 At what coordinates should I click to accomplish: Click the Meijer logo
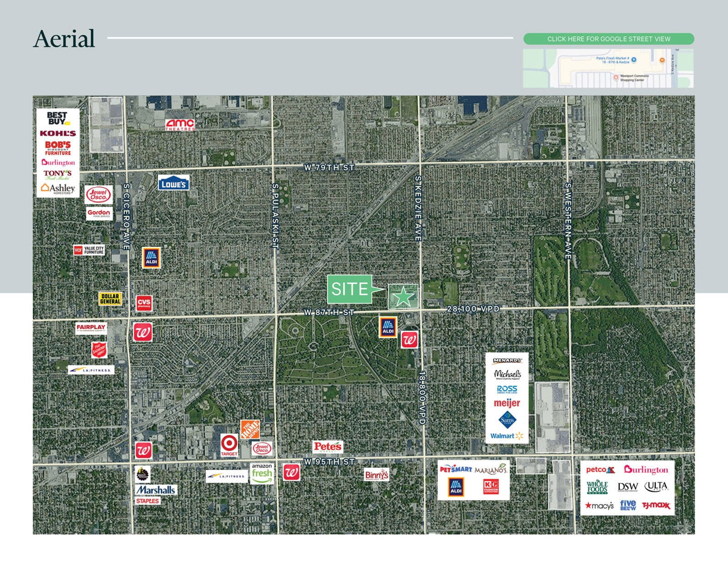pos(507,403)
